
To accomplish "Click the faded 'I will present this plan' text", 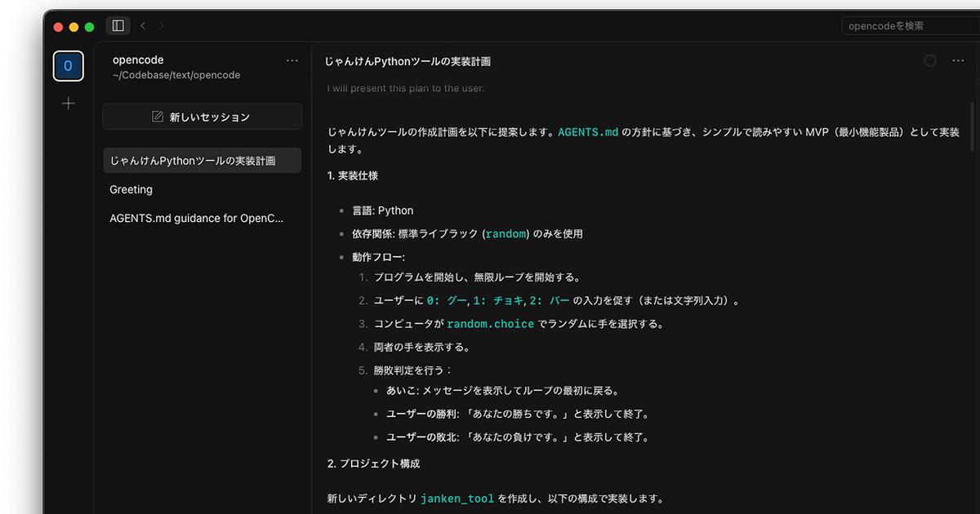I will [x=406, y=88].
